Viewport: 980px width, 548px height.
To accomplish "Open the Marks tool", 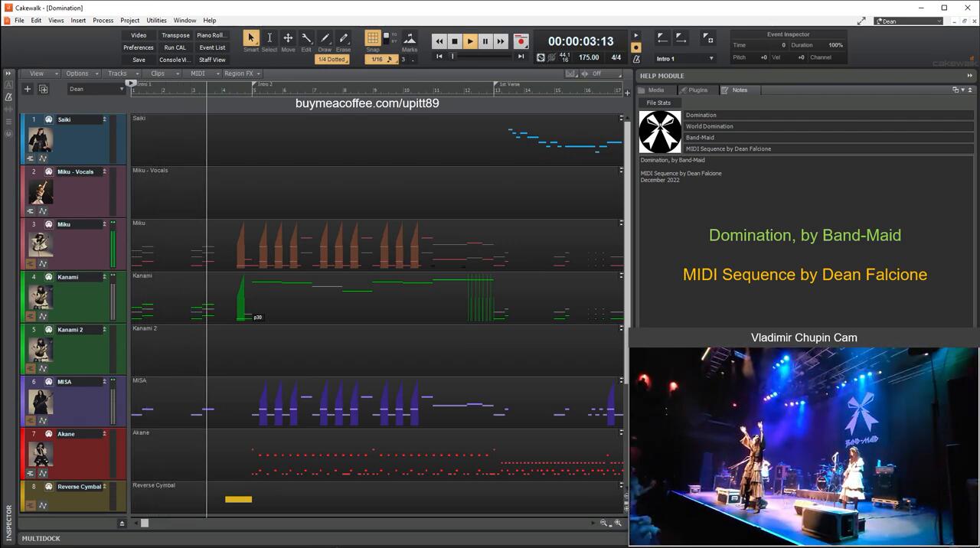I will tap(410, 38).
